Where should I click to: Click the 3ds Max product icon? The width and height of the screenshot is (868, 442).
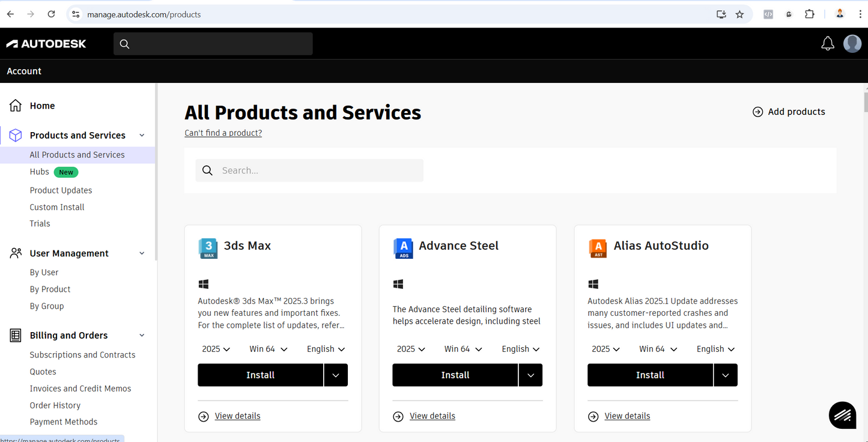(x=208, y=248)
